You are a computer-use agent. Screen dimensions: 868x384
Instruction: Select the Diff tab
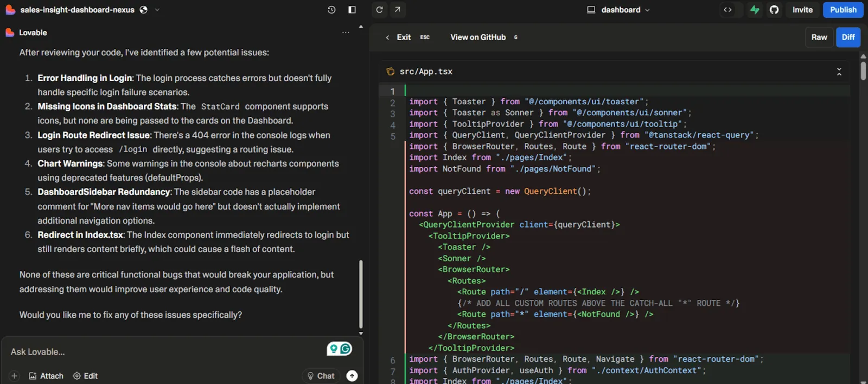(x=848, y=37)
